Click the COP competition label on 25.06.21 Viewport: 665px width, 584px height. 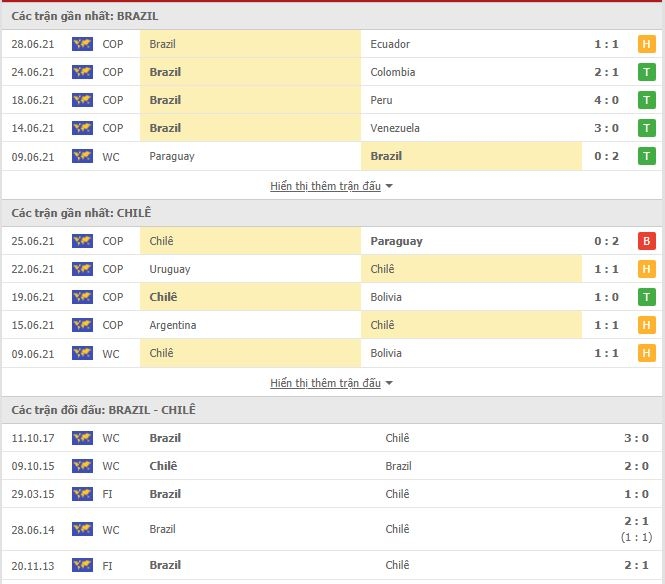113,241
